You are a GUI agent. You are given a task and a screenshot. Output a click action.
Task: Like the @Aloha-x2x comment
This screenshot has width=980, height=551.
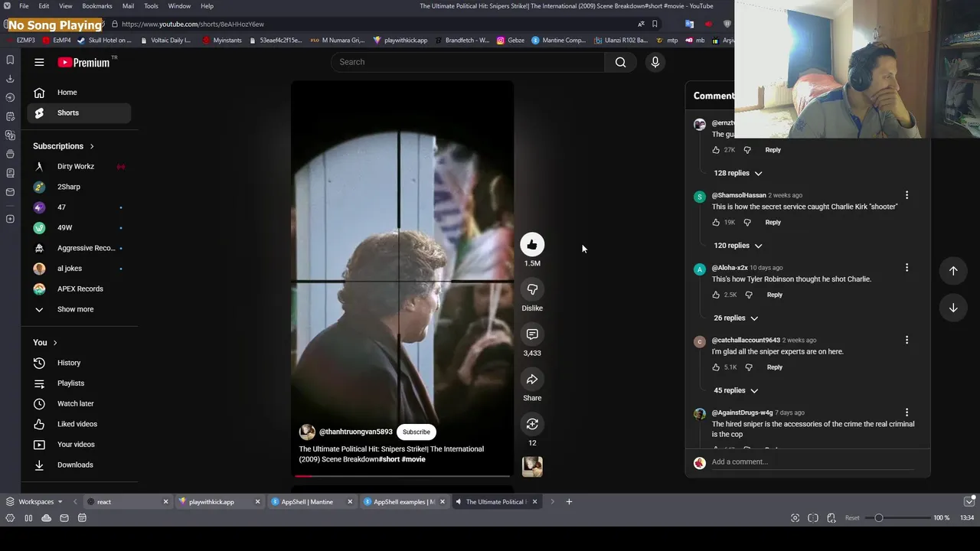coord(716,295)
